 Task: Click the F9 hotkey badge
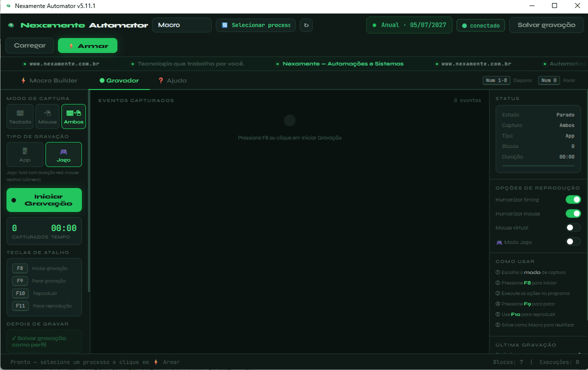(x=20, y=280)
